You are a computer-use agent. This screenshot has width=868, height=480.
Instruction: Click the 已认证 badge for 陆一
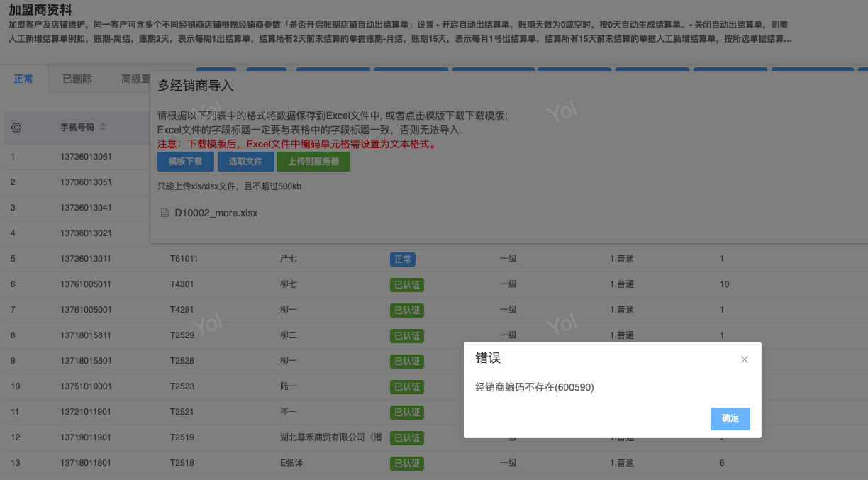pyautogui.click(x=406, y=387)
